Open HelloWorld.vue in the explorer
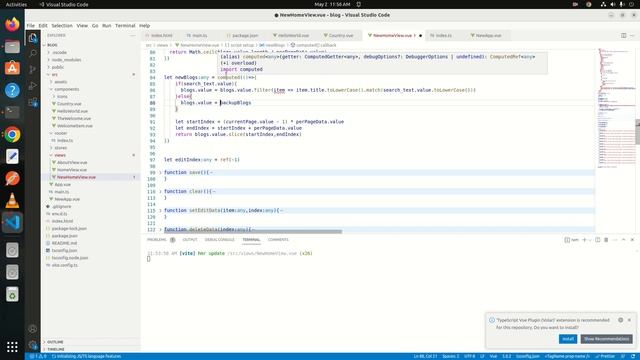 (72, 111)
